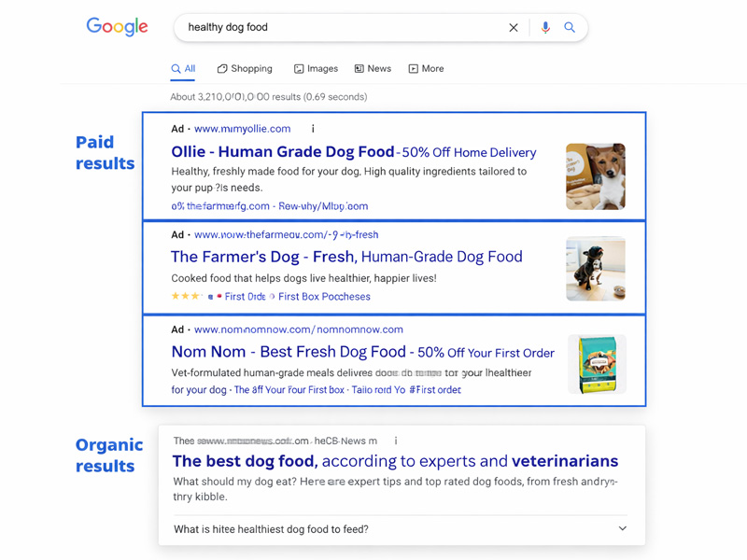Open the More search options menu
This screenshot has height=560, width=747.
click(426, 69)
